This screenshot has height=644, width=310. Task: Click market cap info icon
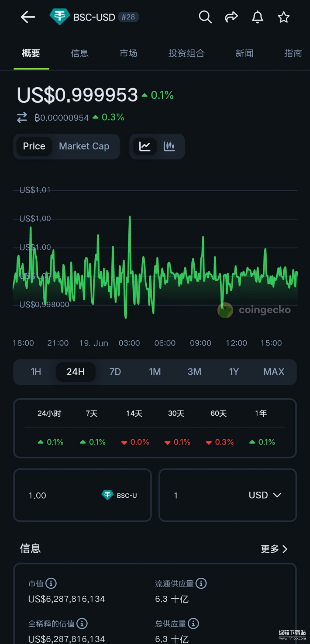click(x=51, y=583)
